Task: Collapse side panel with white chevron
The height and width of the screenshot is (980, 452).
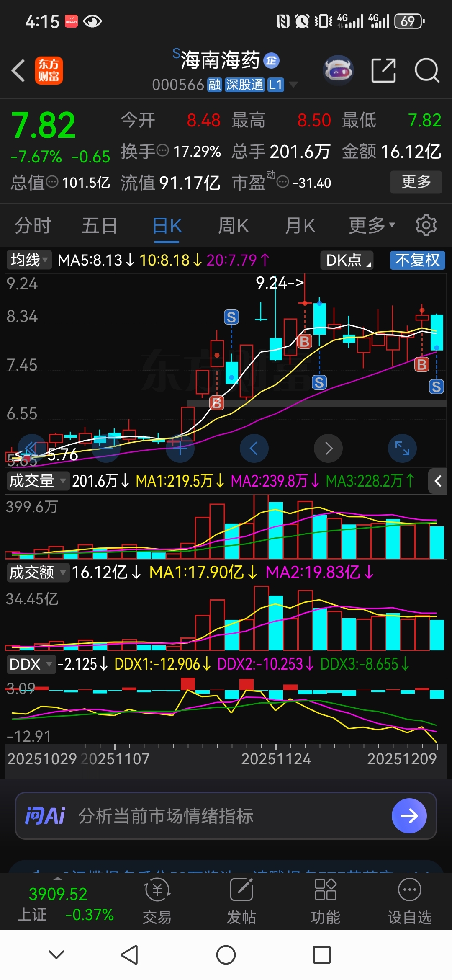Action: 438,481
